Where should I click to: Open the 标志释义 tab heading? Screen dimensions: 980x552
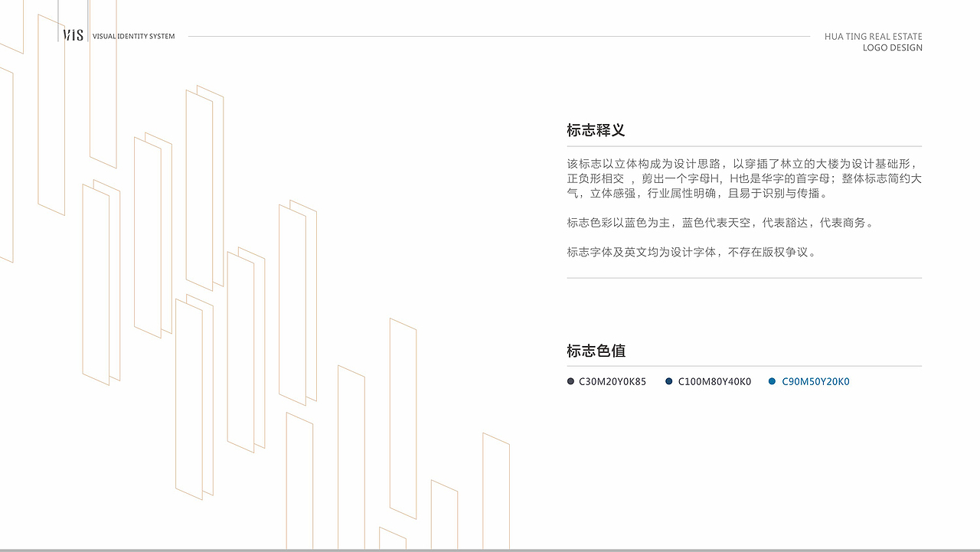tap(595, 130)
